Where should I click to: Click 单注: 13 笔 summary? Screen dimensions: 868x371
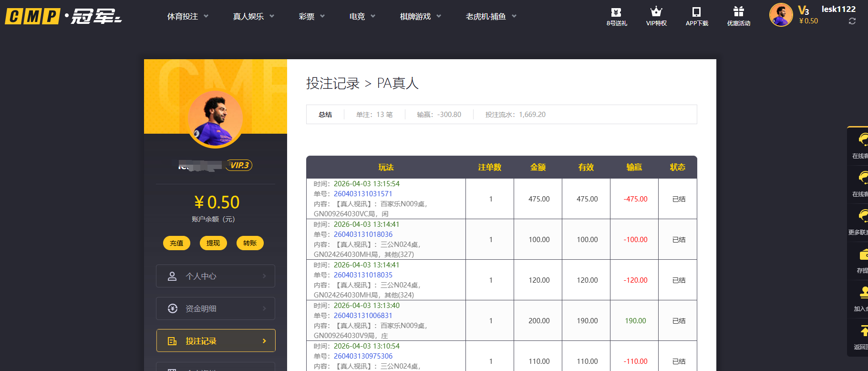tap(374, 115)
